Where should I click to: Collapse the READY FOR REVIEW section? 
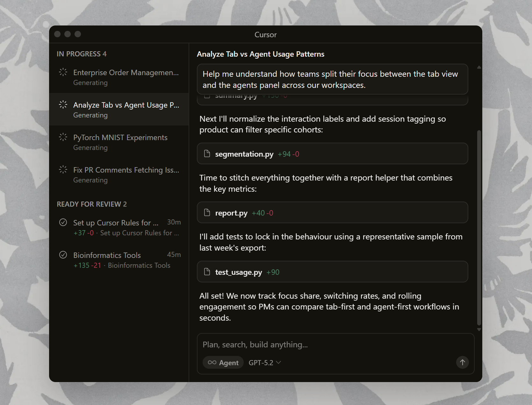coord(92,204)
